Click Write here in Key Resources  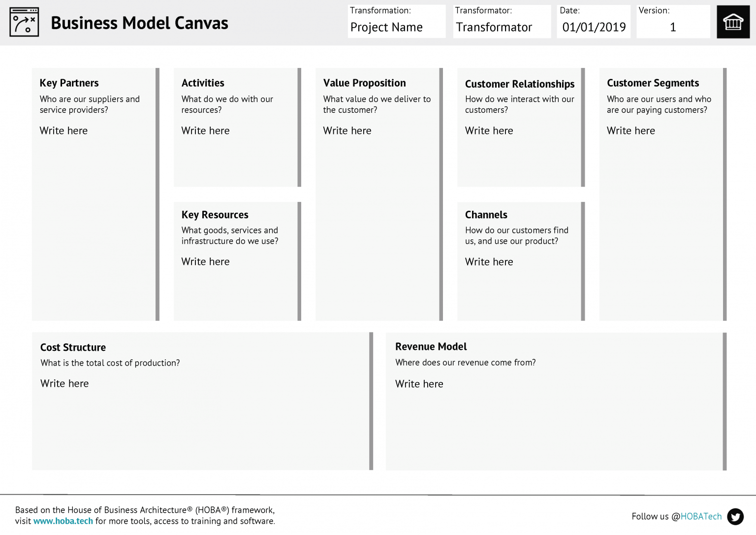click(205, 262)
